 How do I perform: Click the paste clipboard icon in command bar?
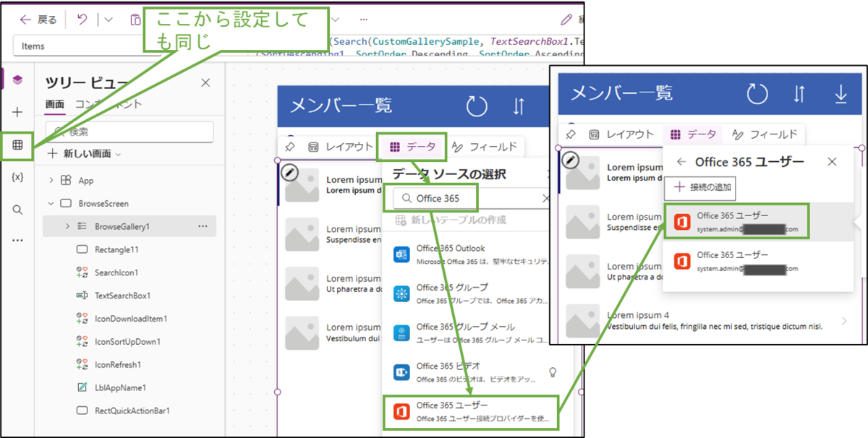[135, 20]
